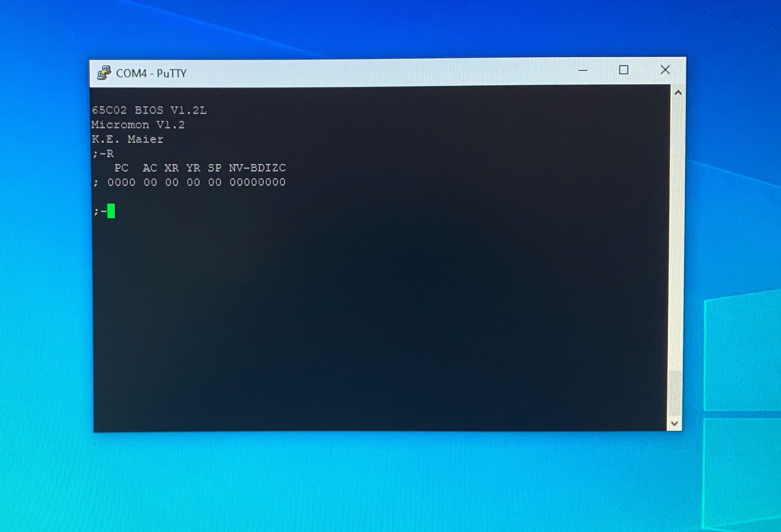The width and height of the screenshot is (781, 532).
Task: Click the scrollbar up arrow
Action: coord(678,93)
